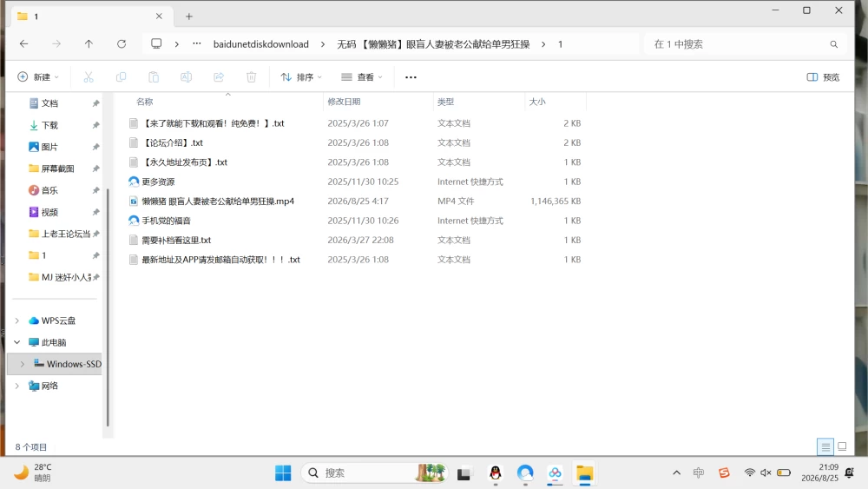Open the hidden breadcrumb ellipsis in address bar

196,43
